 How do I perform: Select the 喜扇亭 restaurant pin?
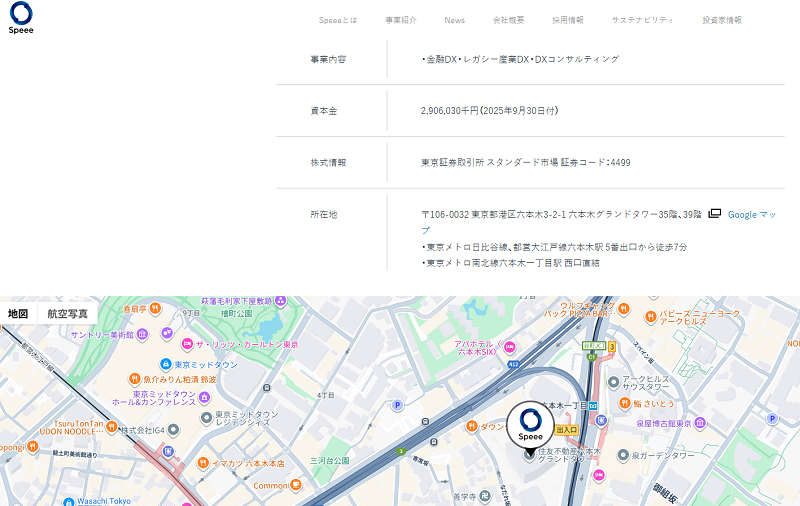click(156, 308)
